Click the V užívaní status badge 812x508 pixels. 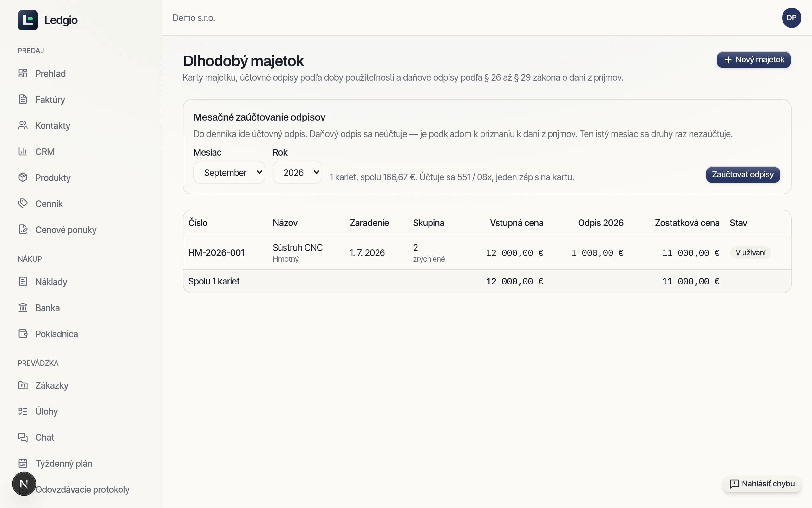750,253
